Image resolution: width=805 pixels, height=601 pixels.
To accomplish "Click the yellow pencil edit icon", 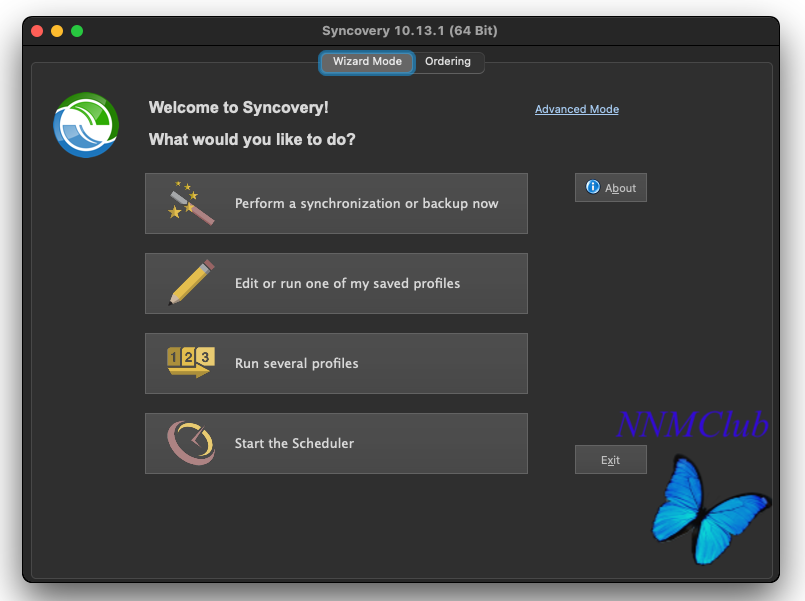I will pos(191,282).
